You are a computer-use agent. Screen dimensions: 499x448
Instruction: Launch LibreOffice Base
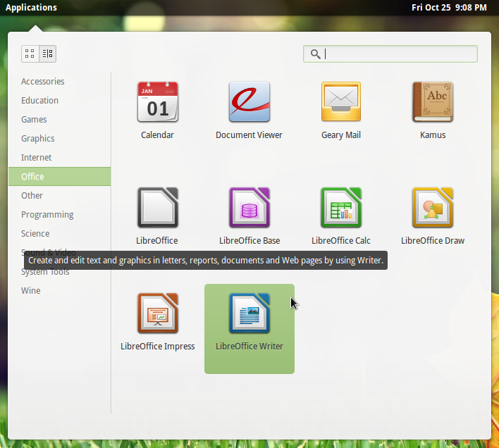click(x=249, y=208)
